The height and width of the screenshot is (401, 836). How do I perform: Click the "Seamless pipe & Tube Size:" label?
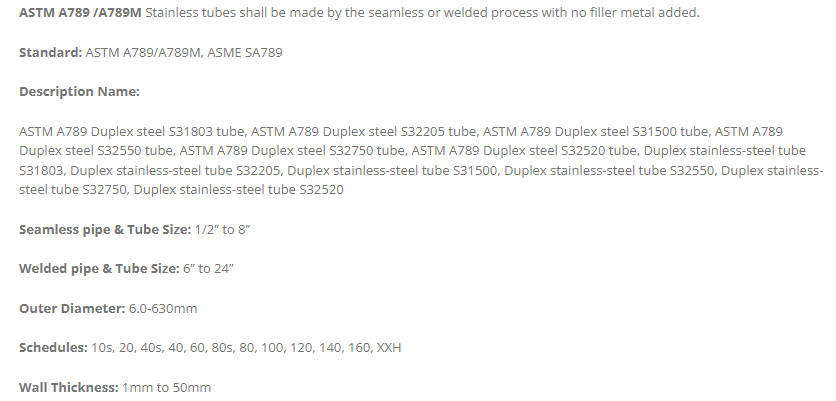pyautogui.click(x=105, y=229)
